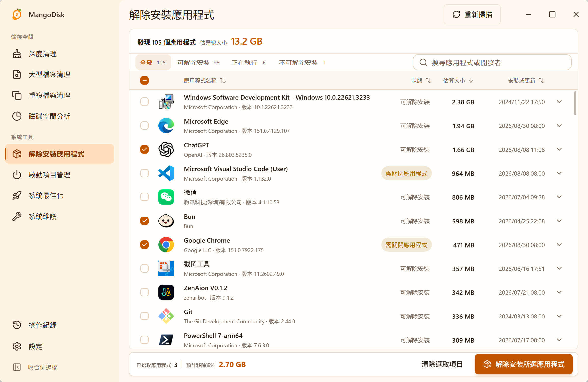Switch to the 可解除安裝 98 tab

click(198, 63)
